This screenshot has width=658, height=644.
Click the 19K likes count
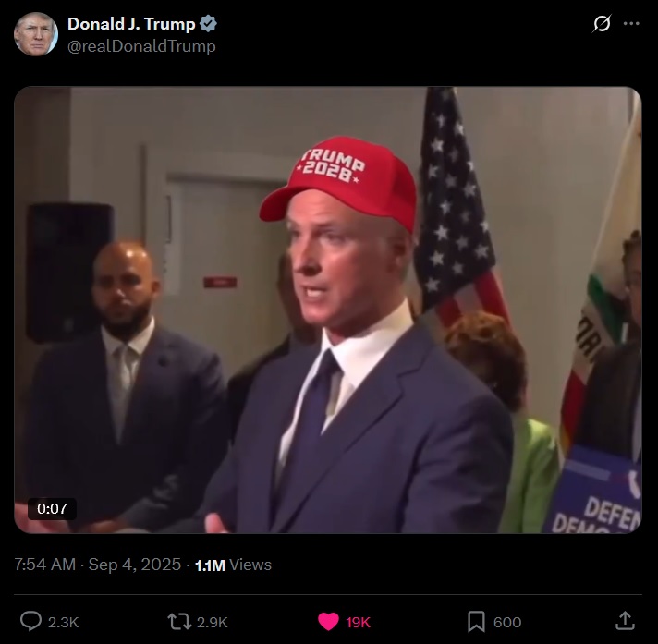[358, 622]
